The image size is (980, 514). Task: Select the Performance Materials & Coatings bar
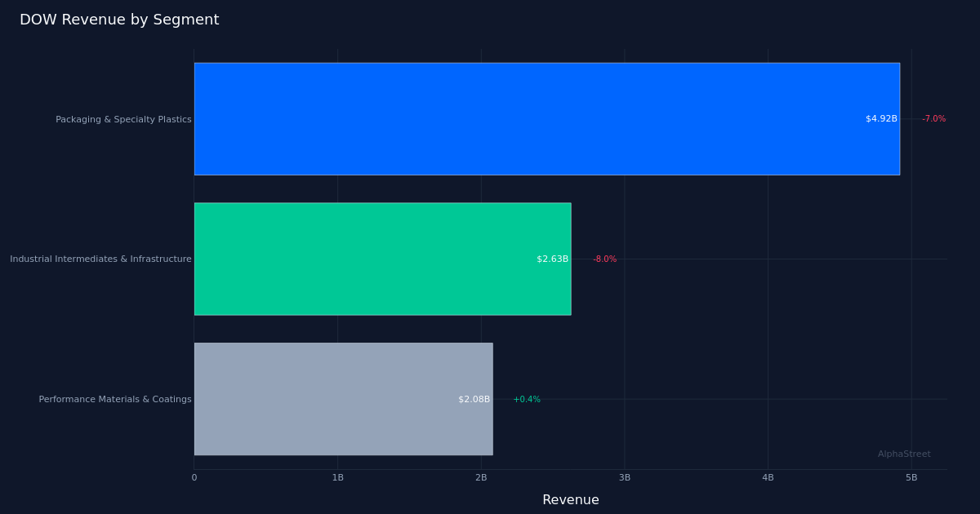coord(343,399)
